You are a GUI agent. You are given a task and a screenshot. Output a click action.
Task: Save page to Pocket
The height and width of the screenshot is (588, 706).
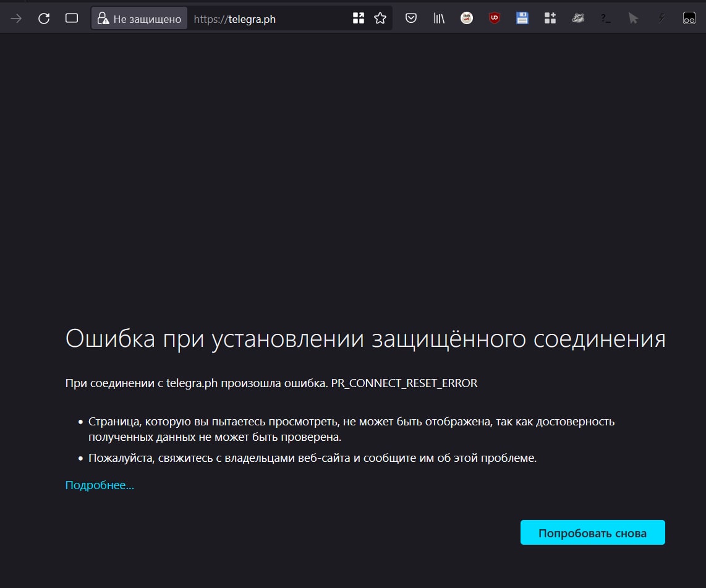[x=410, y=18]
